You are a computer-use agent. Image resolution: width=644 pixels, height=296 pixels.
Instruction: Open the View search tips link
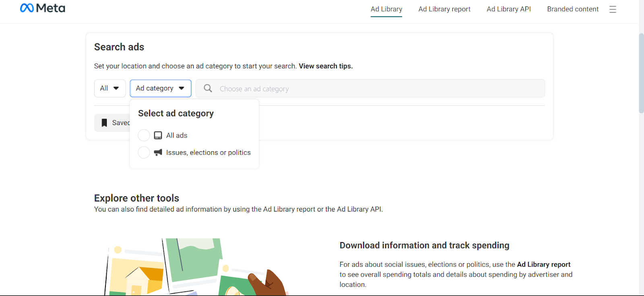(325, 66)
